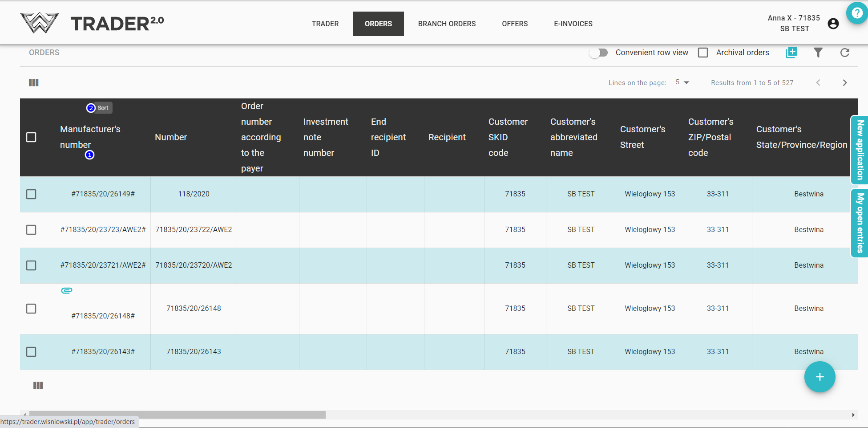Open the help question mark icon
868x428 pixels.
(856, 13)
